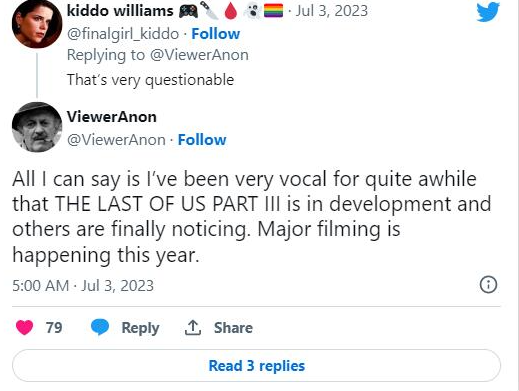Click the Reply label text
This screenshot has width=519, height=391.
[x=140, y=328]
